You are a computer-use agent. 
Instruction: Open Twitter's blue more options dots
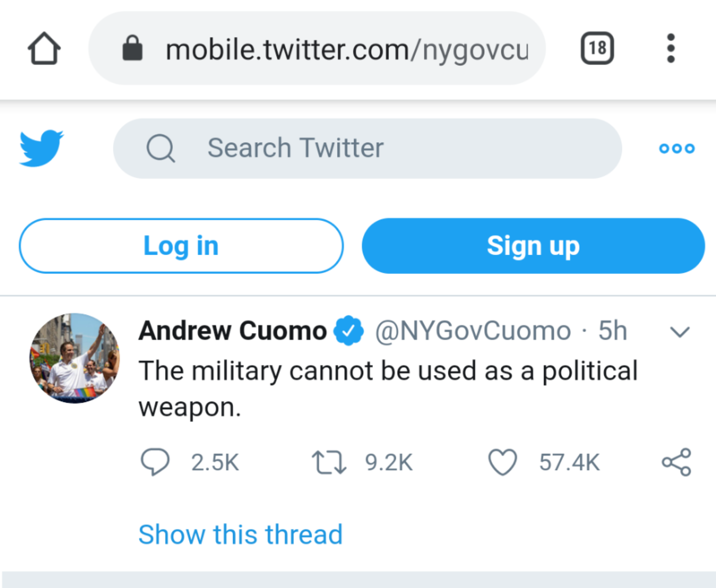676,148
